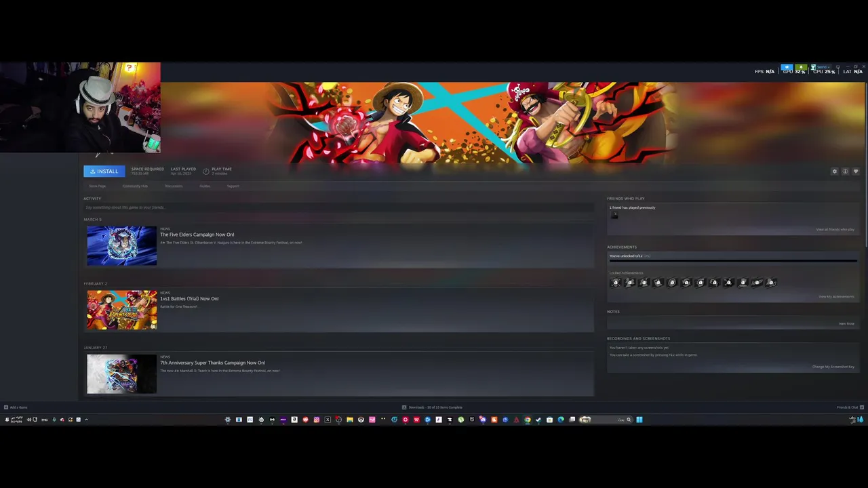Click View My Achievements link
The image size is (868, 488).
(x=836, y=297)
